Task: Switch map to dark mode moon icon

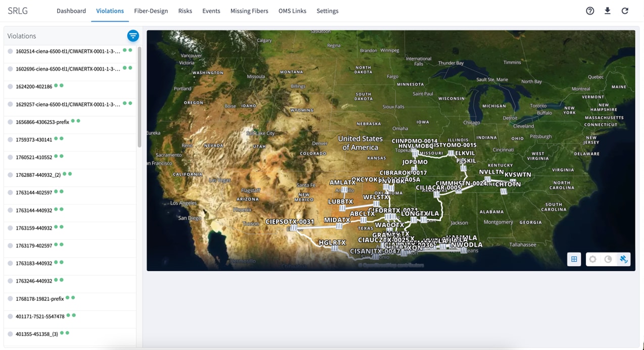Action: [608, 259]
